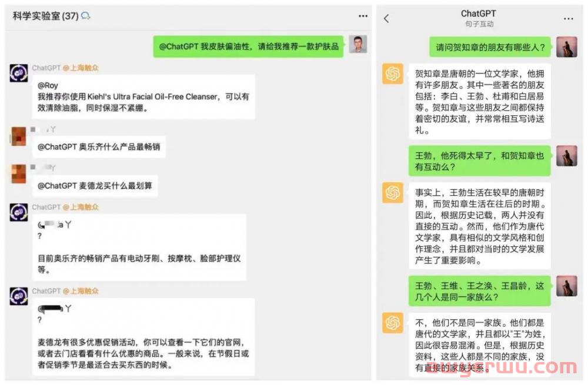Go back from the ChatGPT chat

pos(387,18)
